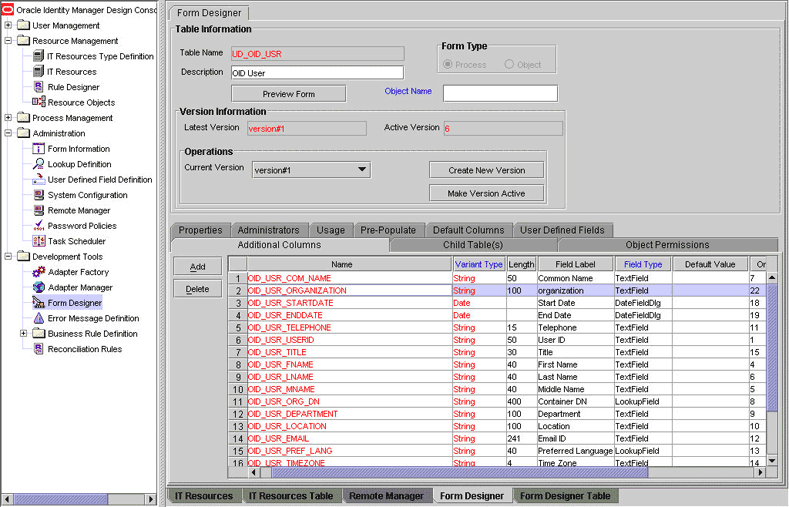Click Create New Version button
This screenshot has height=507, width=789.
pos(486,170)
